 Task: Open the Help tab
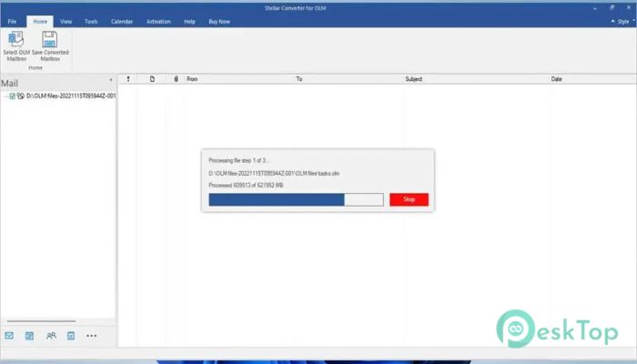(x=189, y=22)
